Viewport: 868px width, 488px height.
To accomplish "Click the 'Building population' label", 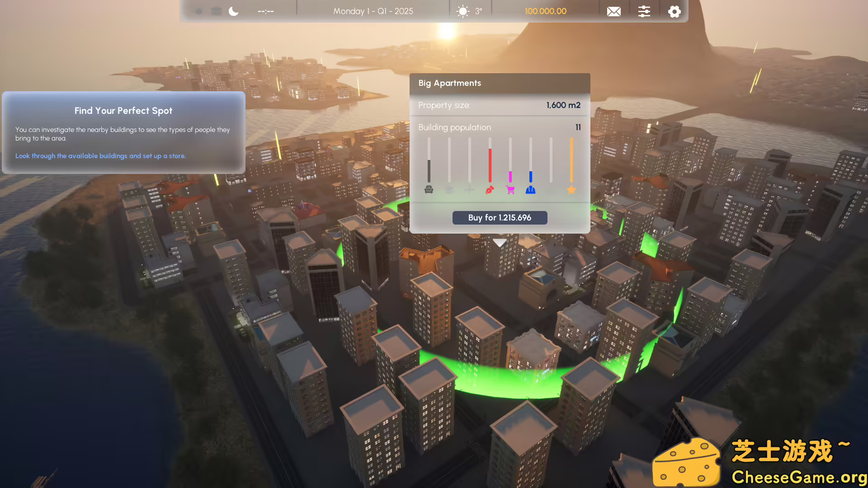I will coord(454,127).
